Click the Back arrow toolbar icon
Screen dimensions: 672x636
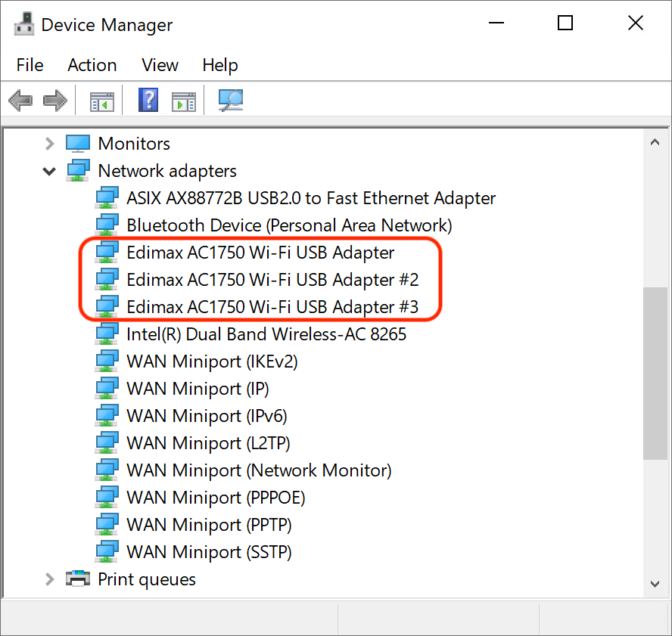point(20,101)
